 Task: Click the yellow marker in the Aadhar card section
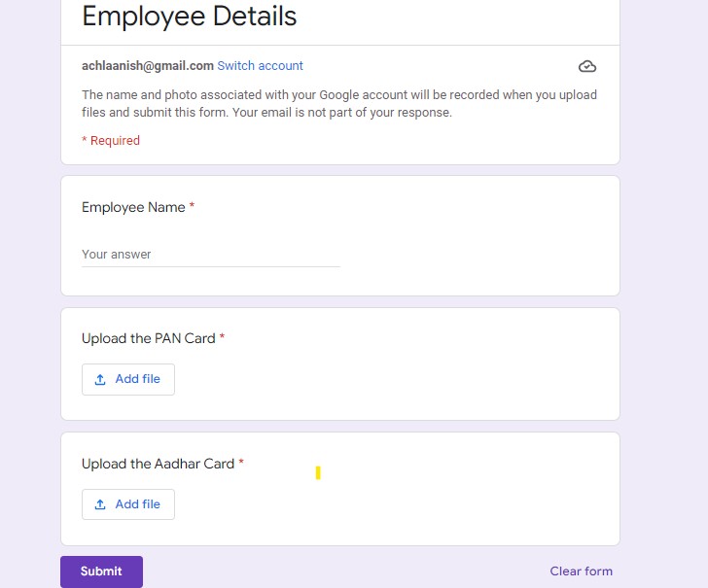(318, 473)
